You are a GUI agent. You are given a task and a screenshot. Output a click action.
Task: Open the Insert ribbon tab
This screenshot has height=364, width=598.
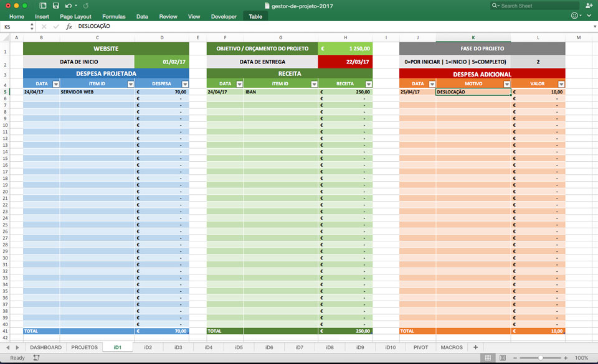42,16
